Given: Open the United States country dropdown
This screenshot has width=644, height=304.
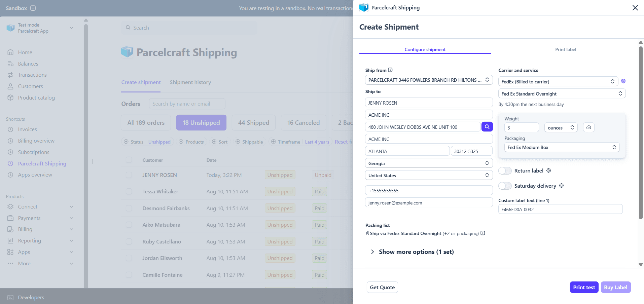Looking at the screenshot, I should click(x=429, y=175).
